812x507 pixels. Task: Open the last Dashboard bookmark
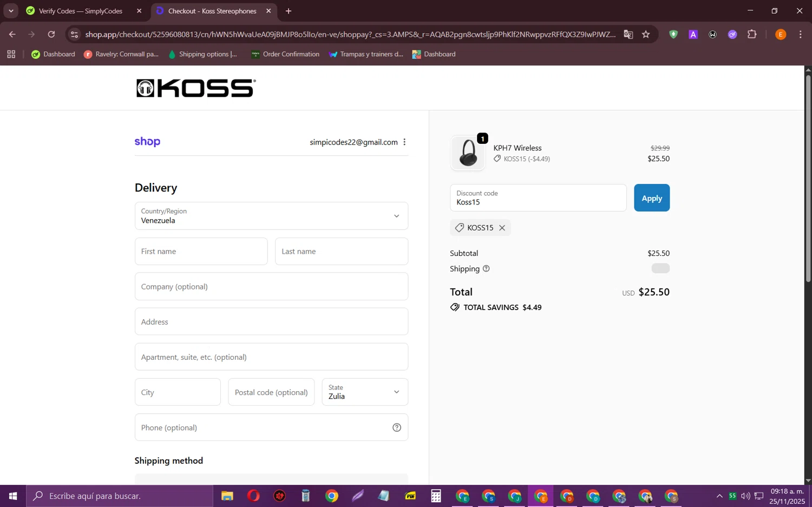click(x=434, y=54)
